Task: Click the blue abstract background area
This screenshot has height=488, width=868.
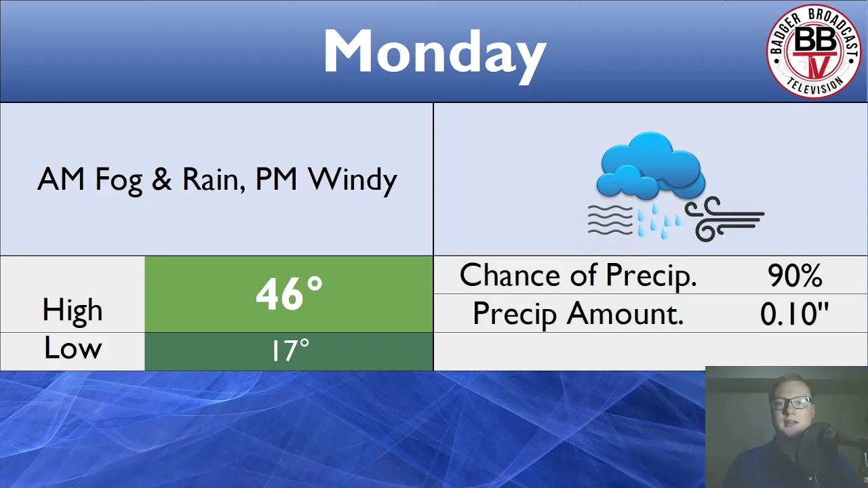Action: coord(353,429)
